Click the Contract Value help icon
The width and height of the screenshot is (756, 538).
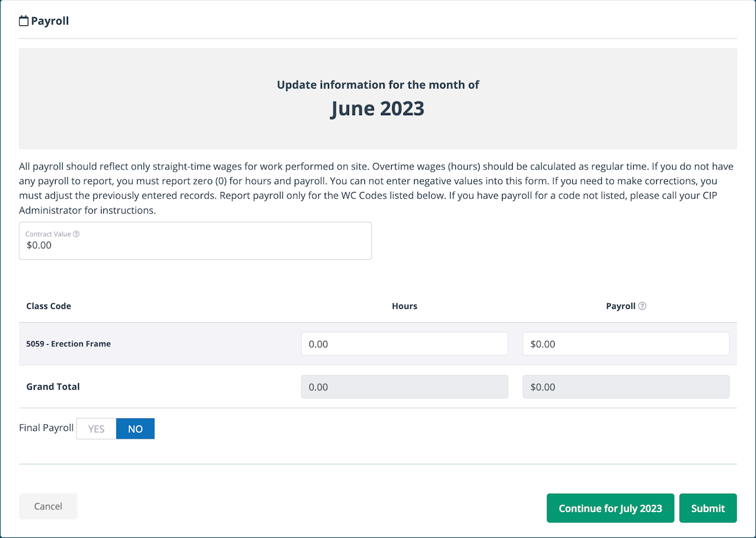click(76, 234)
